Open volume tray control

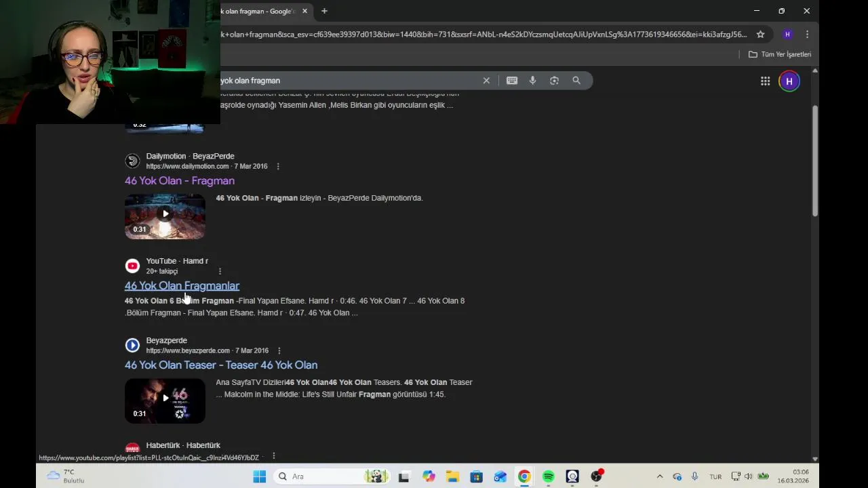coord(749,476)
